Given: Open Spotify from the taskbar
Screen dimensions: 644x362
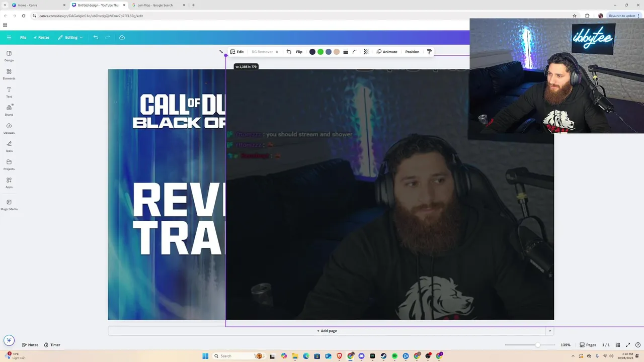Looking at the screenshot, I should 394,356.
